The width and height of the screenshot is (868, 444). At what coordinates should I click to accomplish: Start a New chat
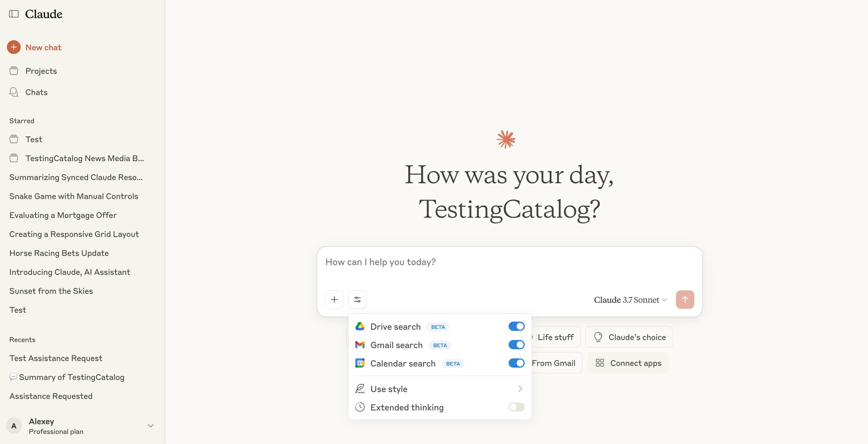43,47
